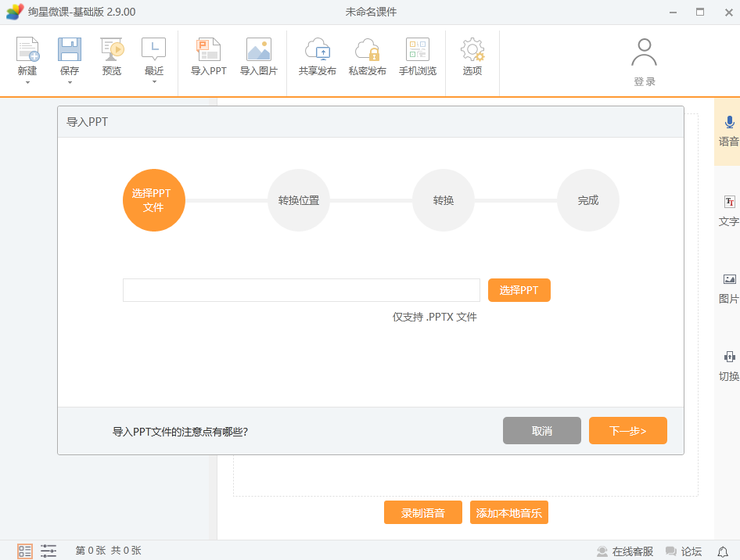Click the PPT file path input field
This screenshot has height=560, width=740.
click(x=302, y=290)
